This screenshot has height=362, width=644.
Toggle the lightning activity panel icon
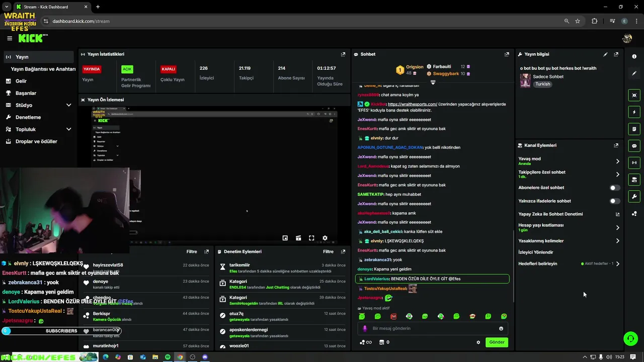point(634,112)
